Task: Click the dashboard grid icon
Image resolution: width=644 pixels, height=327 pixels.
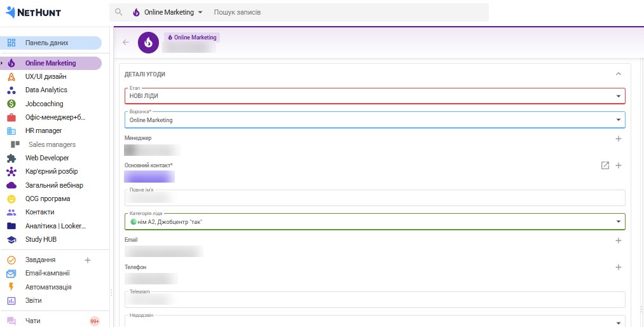Action: [x=11, y=43]
